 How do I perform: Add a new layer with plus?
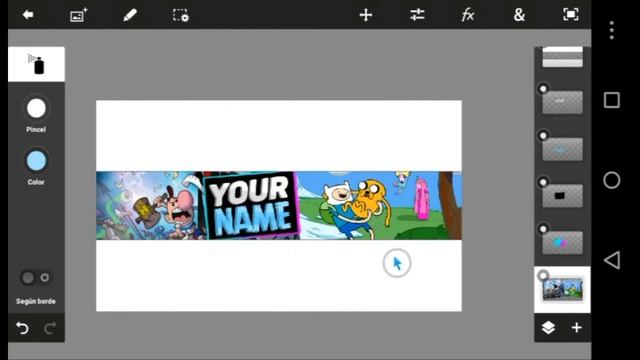[576, 328]
